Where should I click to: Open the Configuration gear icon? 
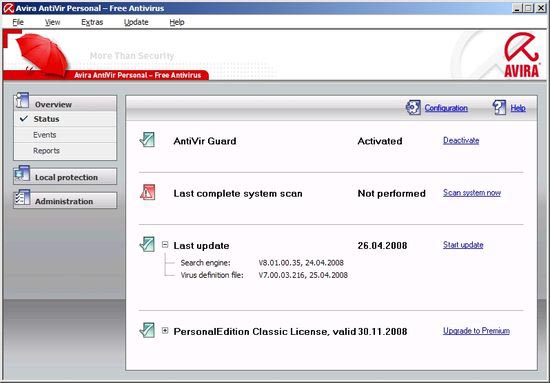point(413,107)
